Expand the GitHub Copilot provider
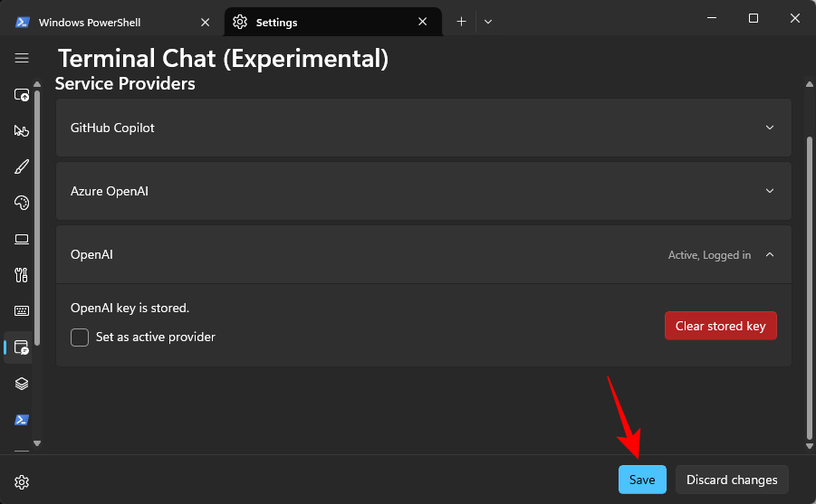 (x=770, y=128)
